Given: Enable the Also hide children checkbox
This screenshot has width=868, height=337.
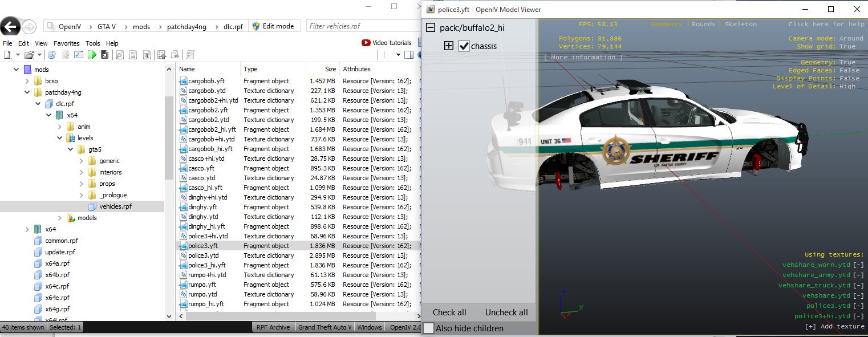Looking at the screenshot, I should (429, 328).
